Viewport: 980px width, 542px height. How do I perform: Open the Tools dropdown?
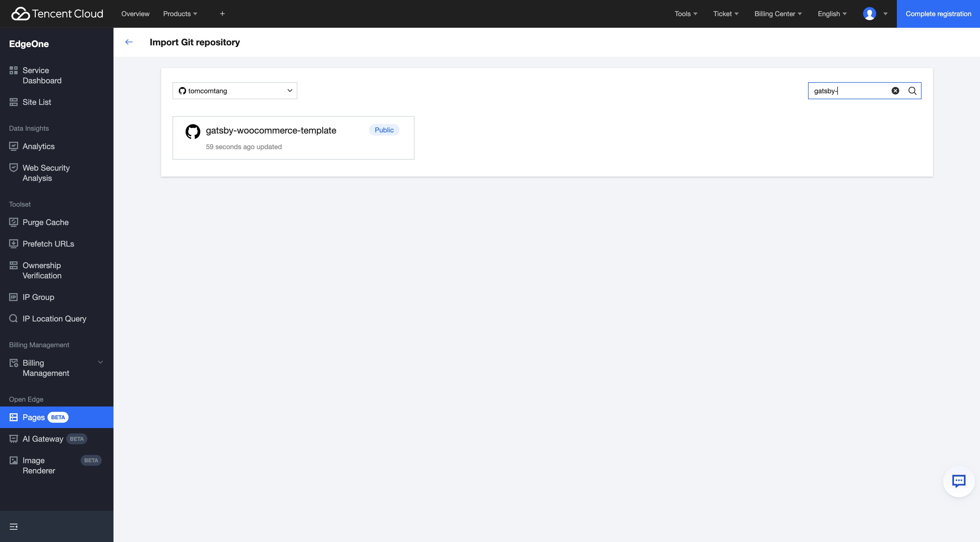(x=685, y=14)
